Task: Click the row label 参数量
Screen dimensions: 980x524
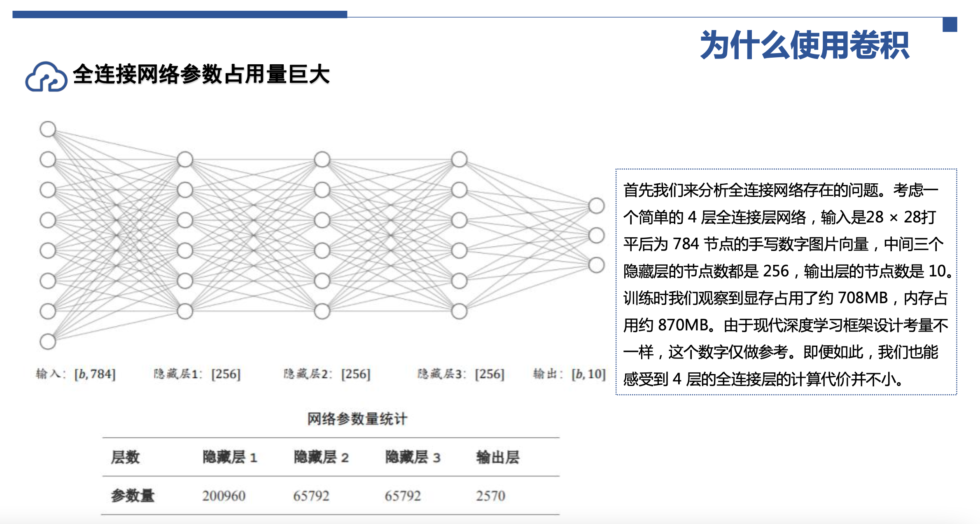Action: (x=133, y=496)
